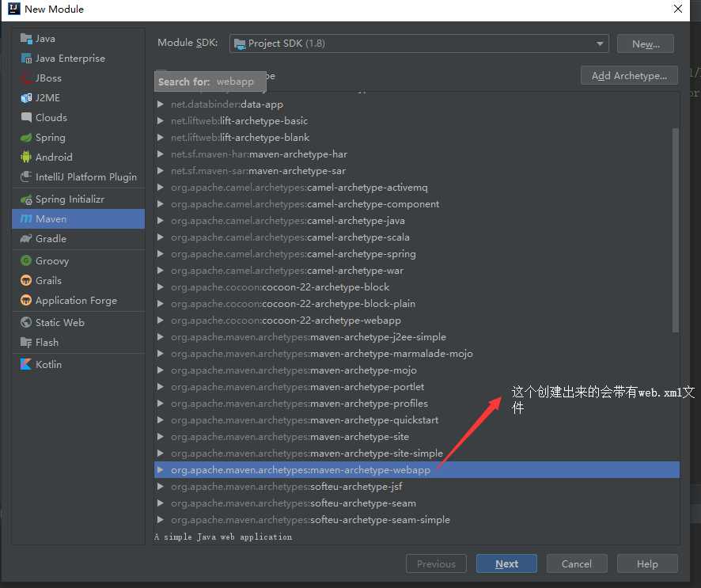Click the Spring Initializr icon
Image resolution: width=701 pixels, height=588 pixels.
click(x=26, y=199)
